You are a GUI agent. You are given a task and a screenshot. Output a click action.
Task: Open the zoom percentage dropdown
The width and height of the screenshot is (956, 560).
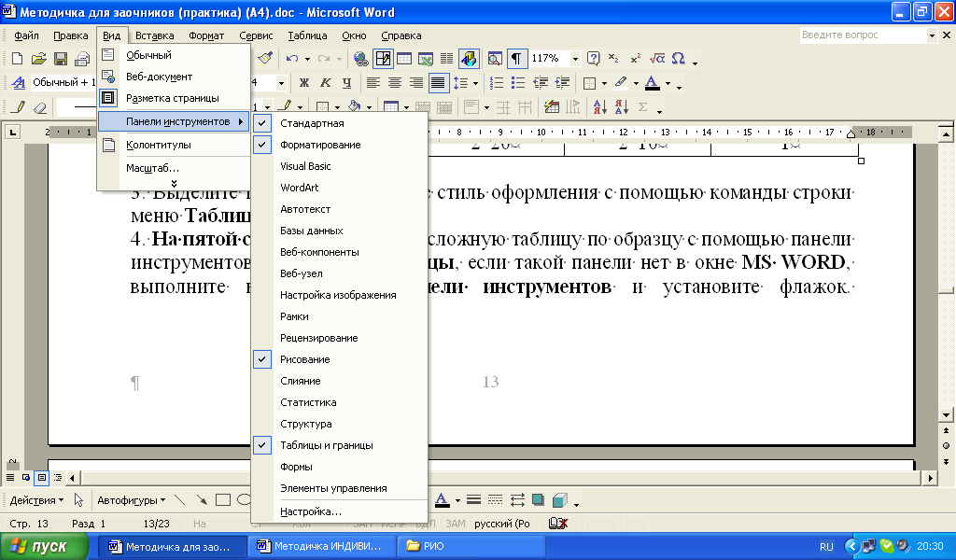click(575, 59)
